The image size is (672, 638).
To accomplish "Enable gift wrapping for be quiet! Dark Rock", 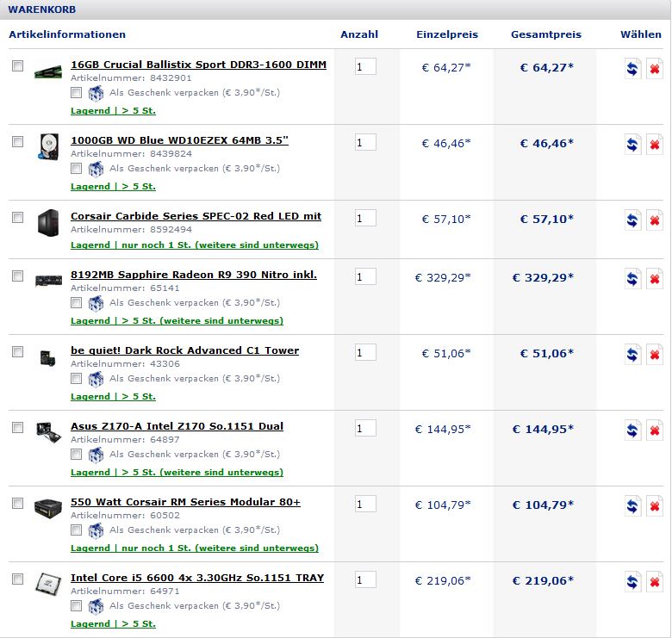I will pos(77,379).
